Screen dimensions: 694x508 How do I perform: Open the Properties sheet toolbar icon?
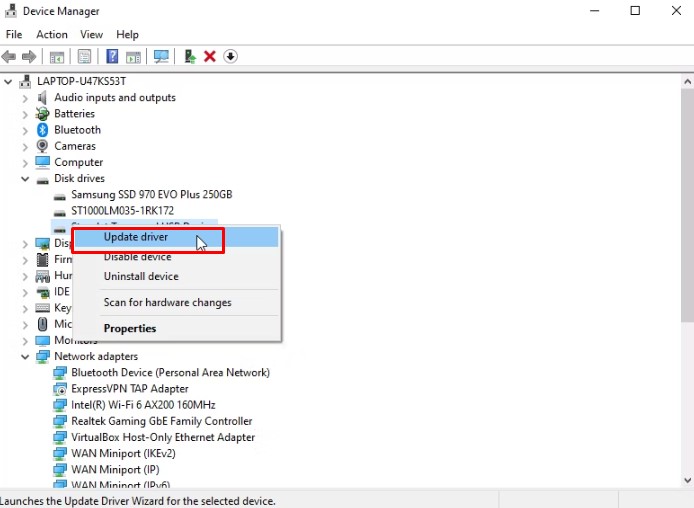[84, 56]
